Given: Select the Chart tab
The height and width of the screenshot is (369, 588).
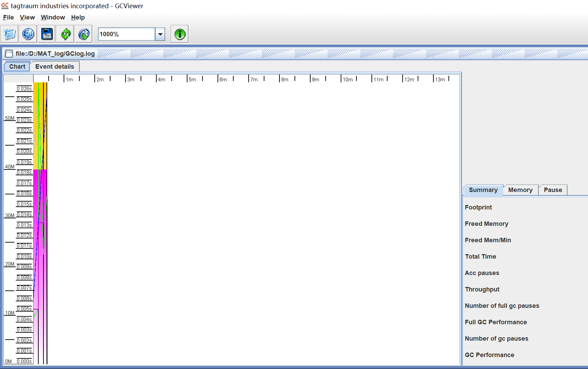Looking at the screenshot, I should tap(17, 67).
